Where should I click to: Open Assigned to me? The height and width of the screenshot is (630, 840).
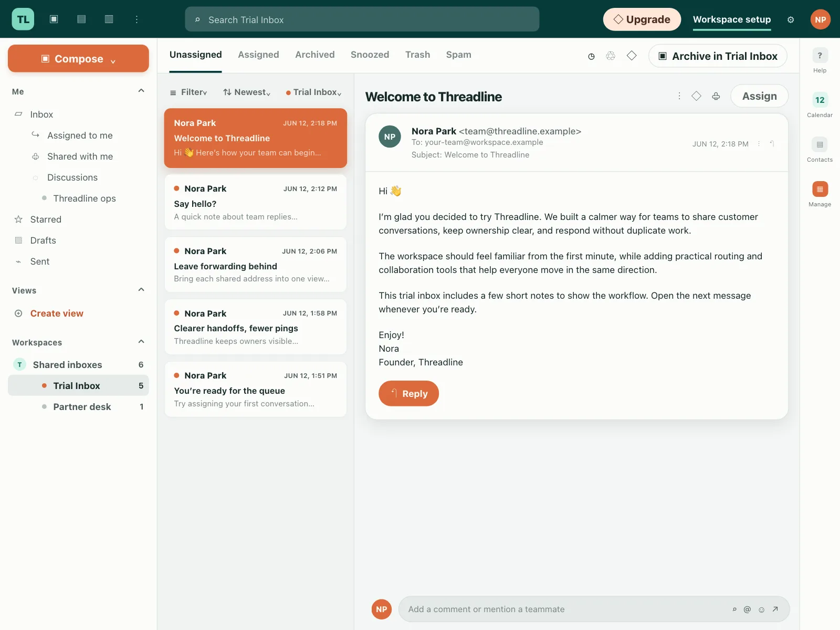coord(79,135)
